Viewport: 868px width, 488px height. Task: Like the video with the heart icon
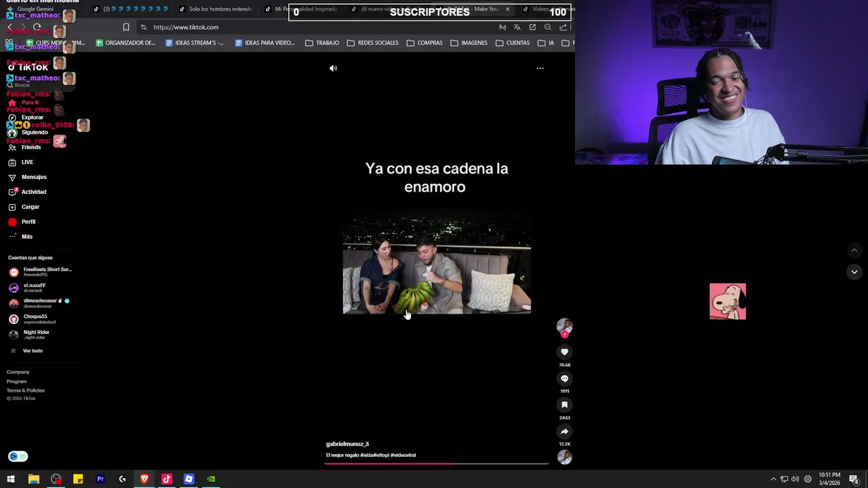[x=564, y=352]
